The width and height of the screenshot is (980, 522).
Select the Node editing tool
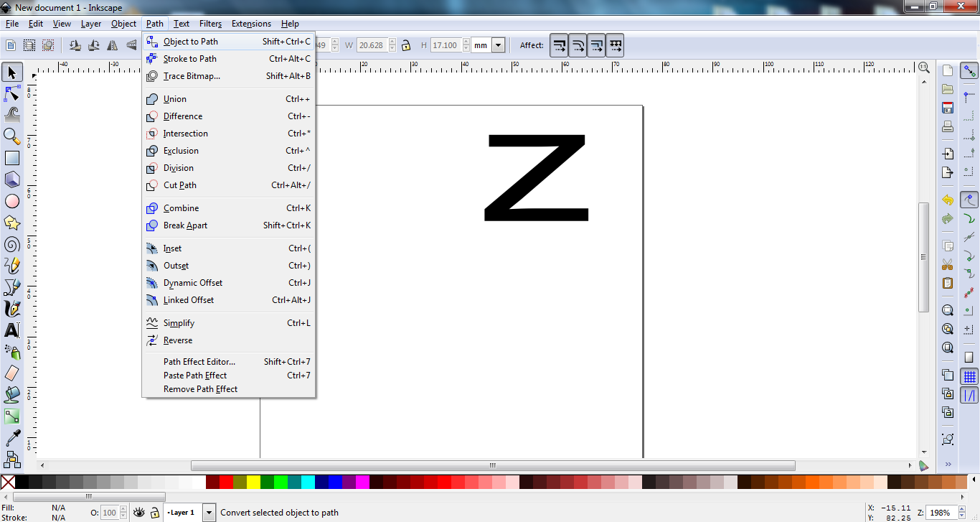(12, 93)
